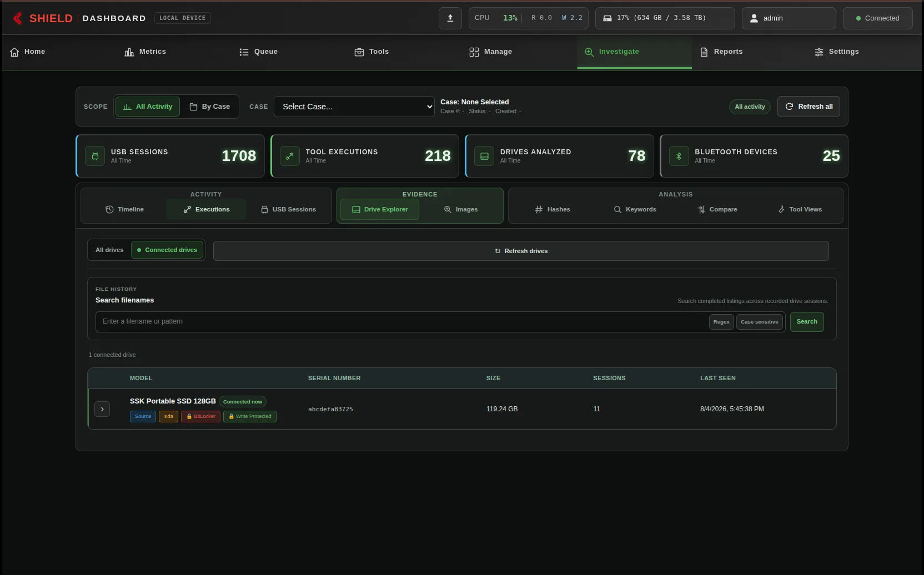Click the Tool Views icon
This screenshot has height=575, width=924.
pos(781,209)
